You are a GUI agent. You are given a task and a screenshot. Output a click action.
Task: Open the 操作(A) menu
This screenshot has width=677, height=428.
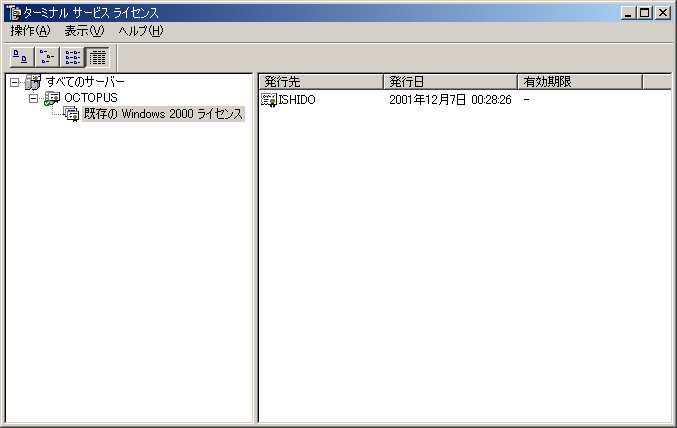[30, 31]
